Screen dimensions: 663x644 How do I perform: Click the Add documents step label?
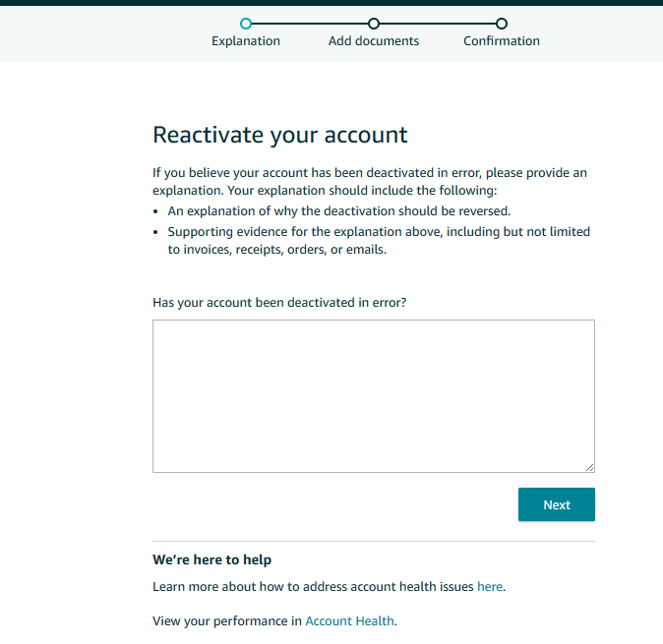click(374, 41)
